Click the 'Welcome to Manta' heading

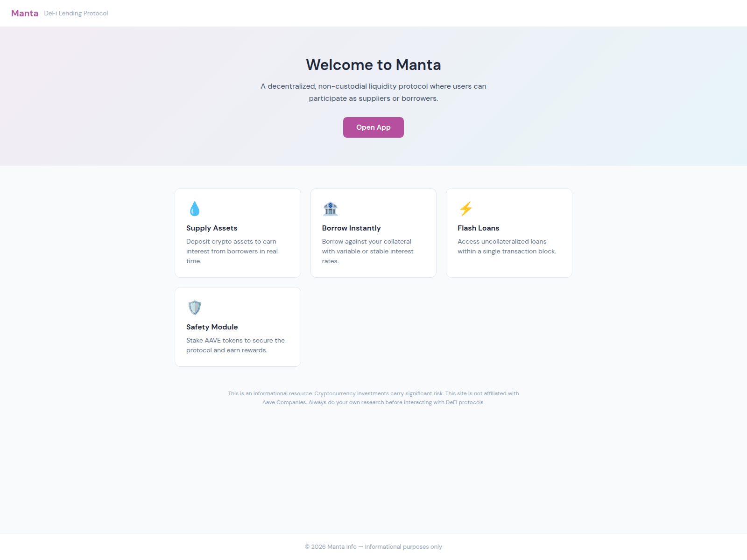coord(373,65)
